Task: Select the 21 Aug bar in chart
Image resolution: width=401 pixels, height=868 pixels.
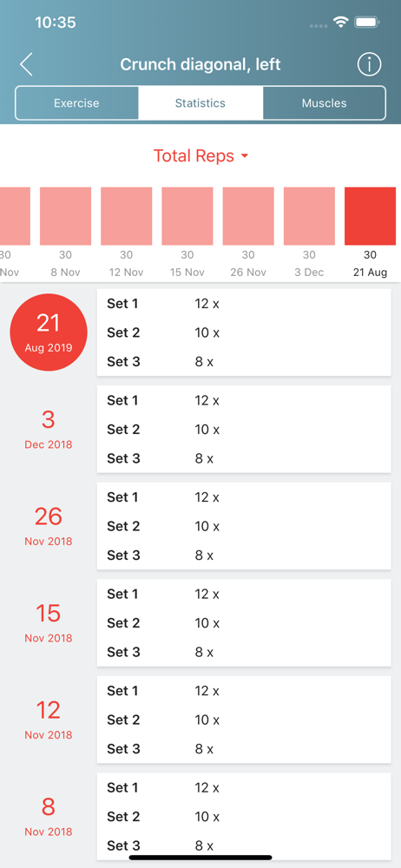Action: pyautogui.click(x=370, y=216)
